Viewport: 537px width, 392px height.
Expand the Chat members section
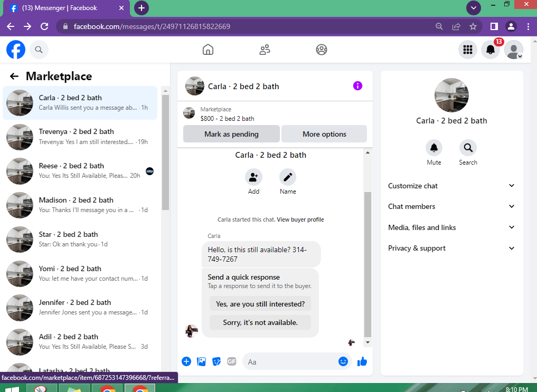tap(451, 206)
